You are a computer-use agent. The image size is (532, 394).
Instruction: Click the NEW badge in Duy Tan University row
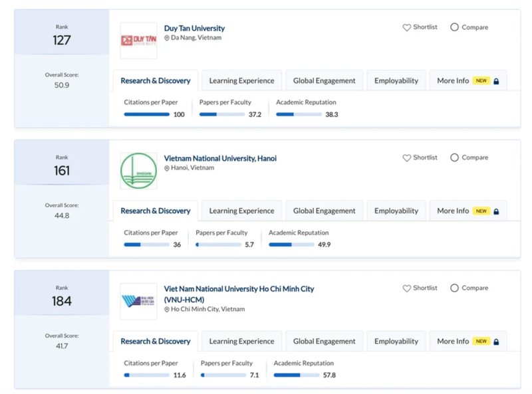481,80
